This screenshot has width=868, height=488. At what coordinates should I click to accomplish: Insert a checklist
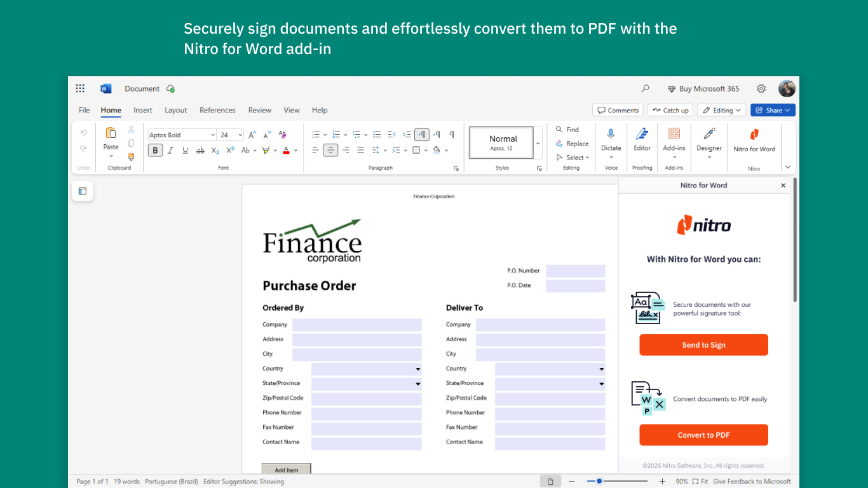377,135
